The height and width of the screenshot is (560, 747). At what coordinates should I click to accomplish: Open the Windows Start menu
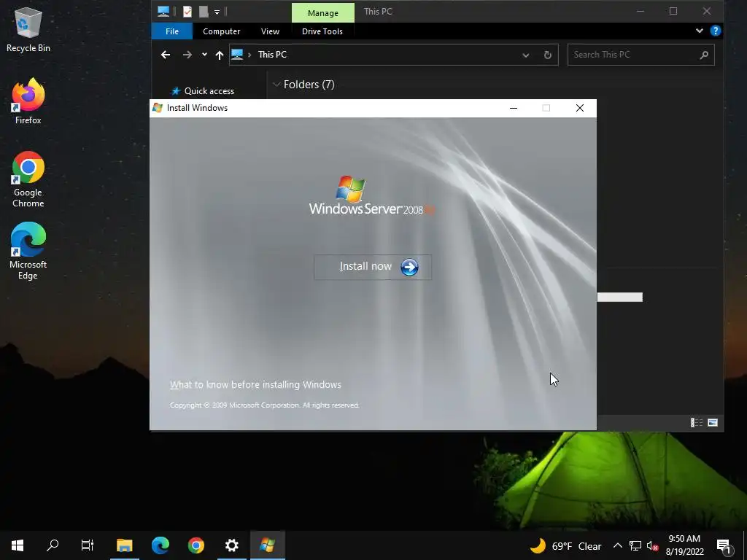pos(18,545)
